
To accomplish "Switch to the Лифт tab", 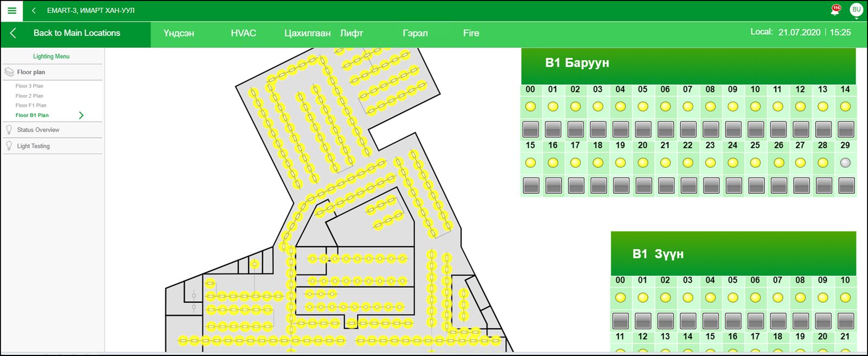I will pyautogui.click(x=352, y=33).
